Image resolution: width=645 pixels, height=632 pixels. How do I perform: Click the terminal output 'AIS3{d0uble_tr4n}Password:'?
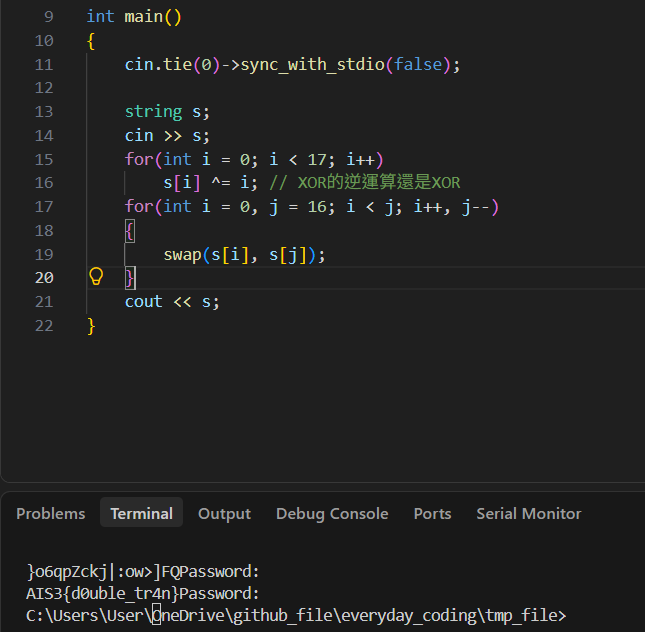(143, 593)
